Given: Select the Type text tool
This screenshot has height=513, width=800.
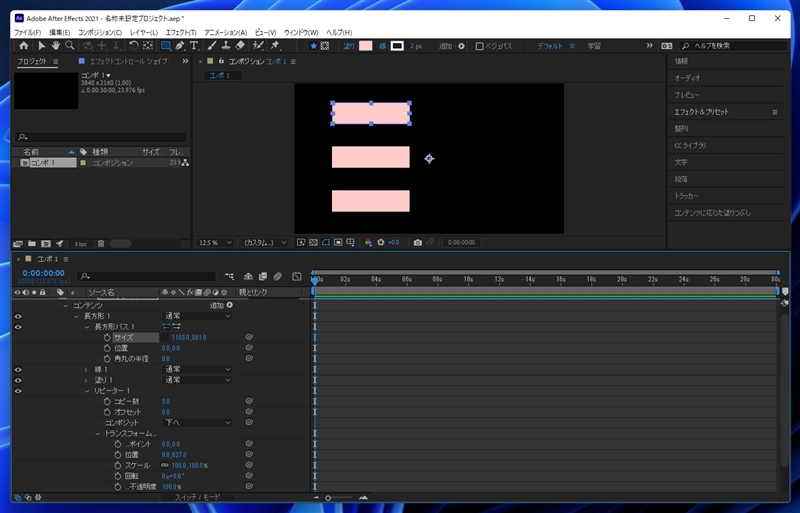Looking at the screenshot, I should [x=193, y=45].
